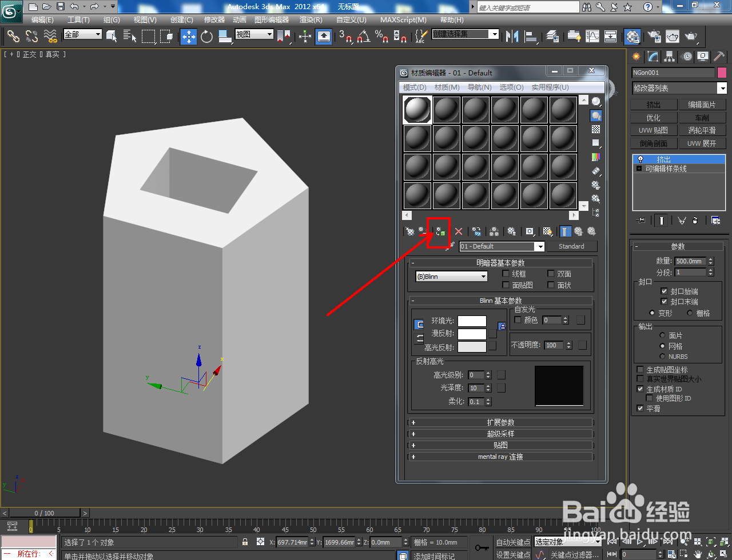Screen dimensions: 732x560
Task: Click Reset Map/Mtl red X icon
Action: (x=459, y=231)
